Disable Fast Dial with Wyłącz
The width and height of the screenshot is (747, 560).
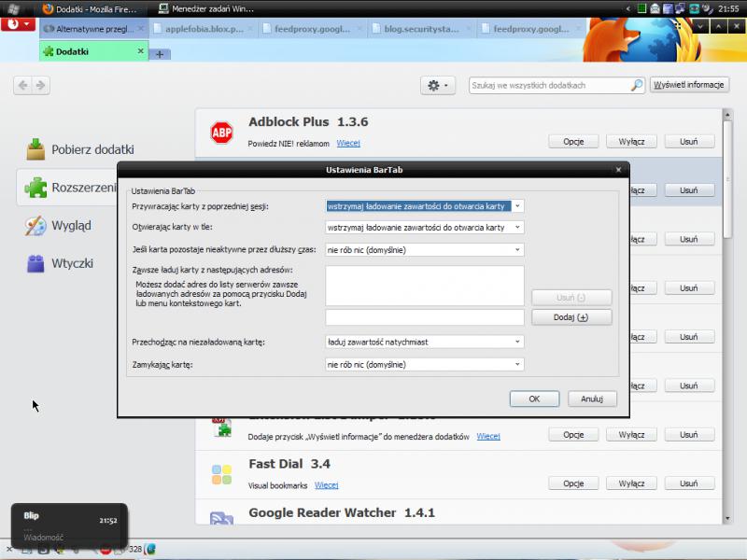tap(631, 483)
